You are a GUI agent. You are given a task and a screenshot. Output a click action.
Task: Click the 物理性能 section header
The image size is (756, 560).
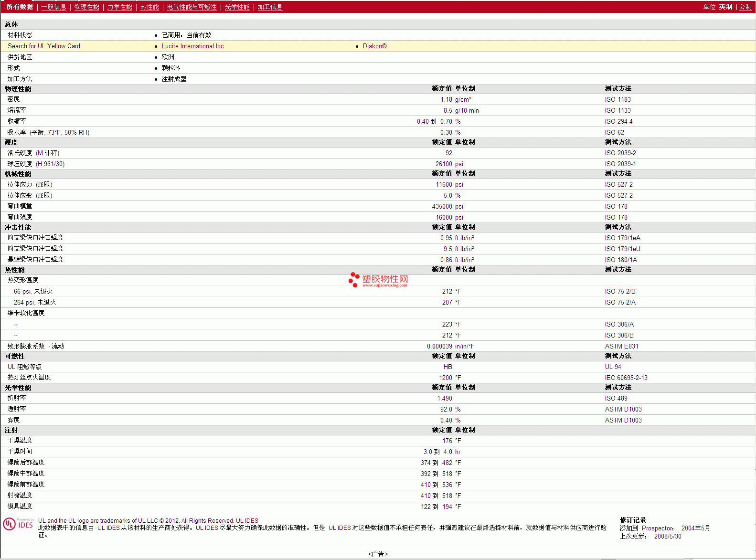coord(18,89)
